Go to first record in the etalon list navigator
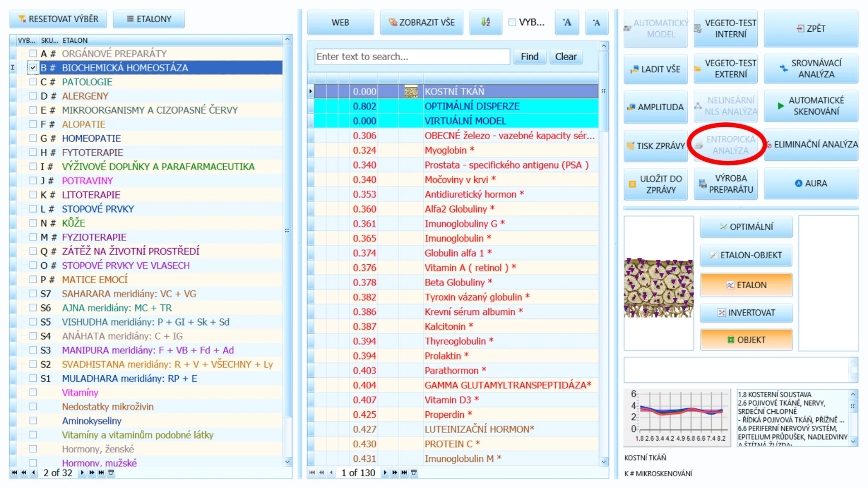Screen dimensions: 868x488 tap(14, 473)
